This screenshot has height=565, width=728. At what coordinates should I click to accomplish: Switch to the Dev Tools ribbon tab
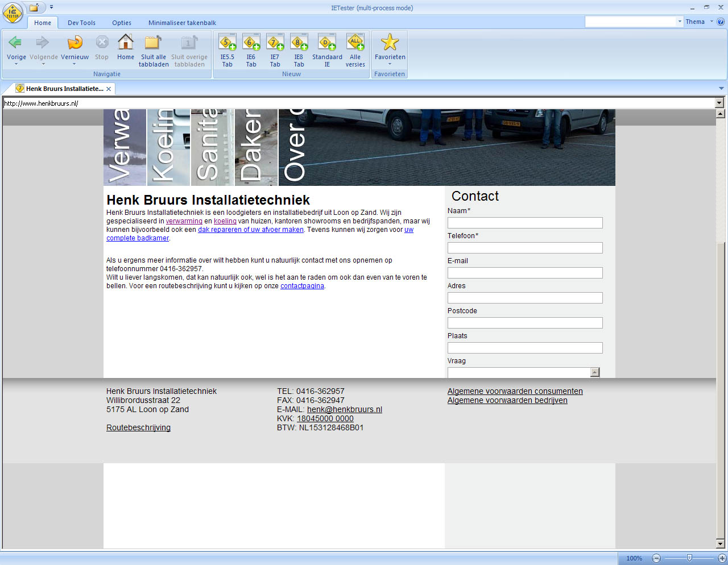point(81,23)
